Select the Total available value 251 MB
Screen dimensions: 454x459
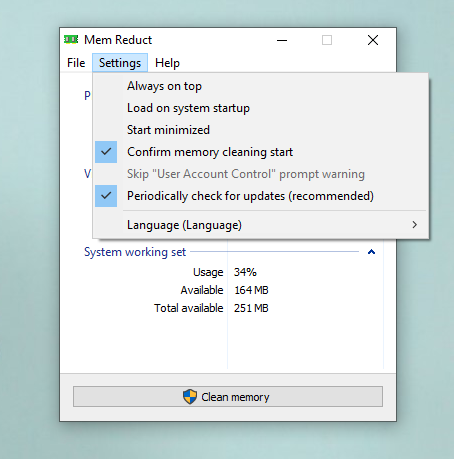tap(251, 308)
